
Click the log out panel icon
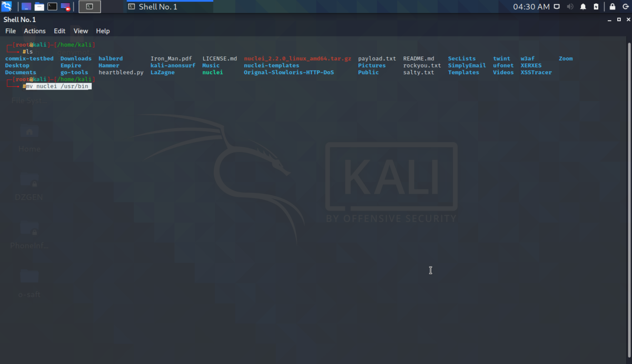coord(625,7)
